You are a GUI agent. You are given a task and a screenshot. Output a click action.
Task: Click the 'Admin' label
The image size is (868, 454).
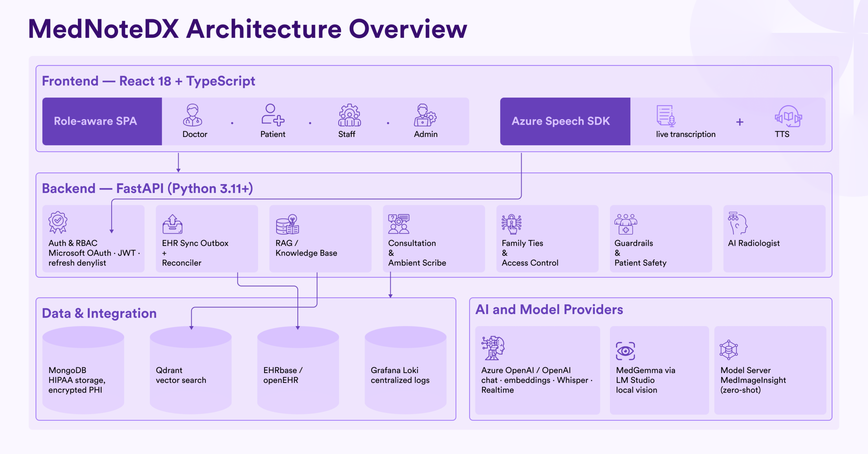click(426, 134)
